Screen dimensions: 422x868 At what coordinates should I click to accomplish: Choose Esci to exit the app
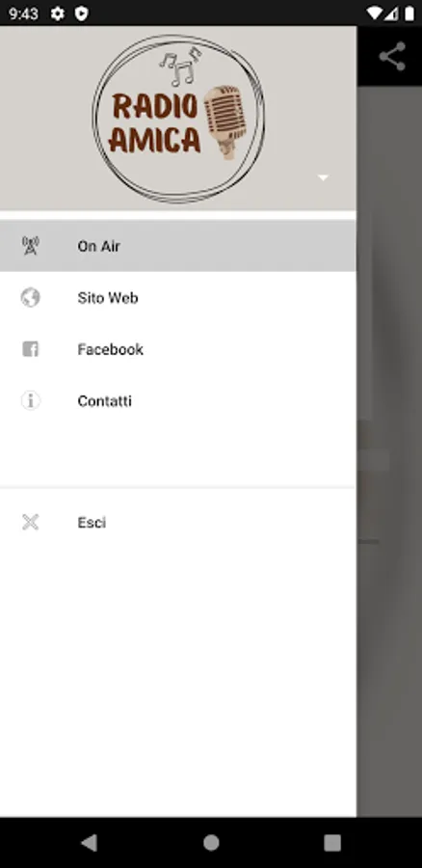pos(178,522)
